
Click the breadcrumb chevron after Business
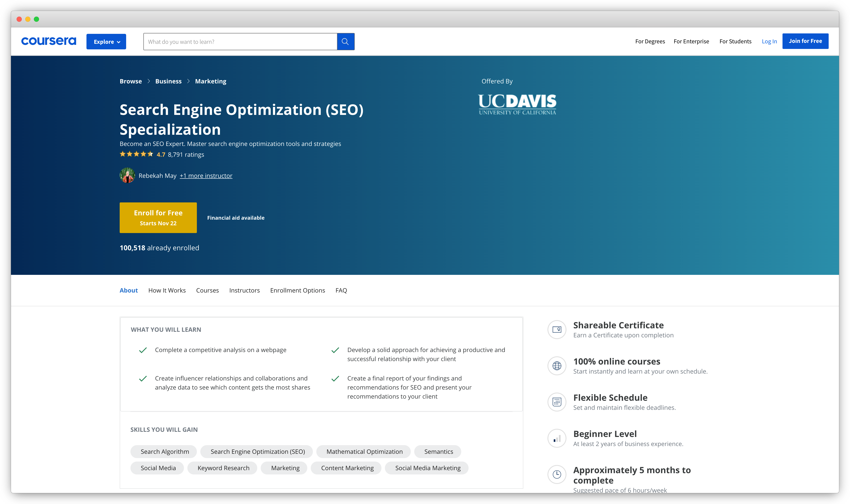click(188, 81)
